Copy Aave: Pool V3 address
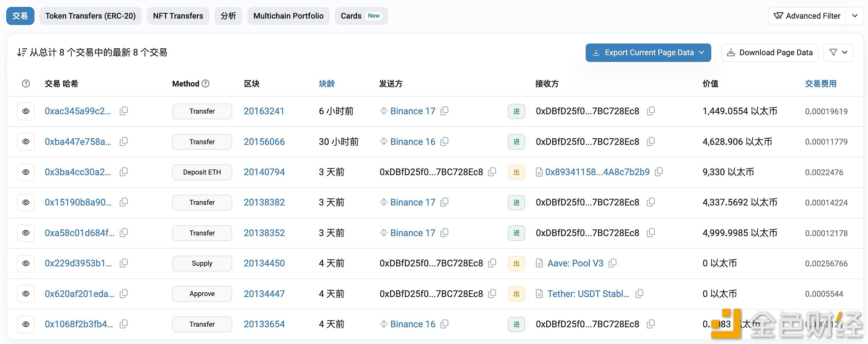868x344 pixels. [613, 263]
